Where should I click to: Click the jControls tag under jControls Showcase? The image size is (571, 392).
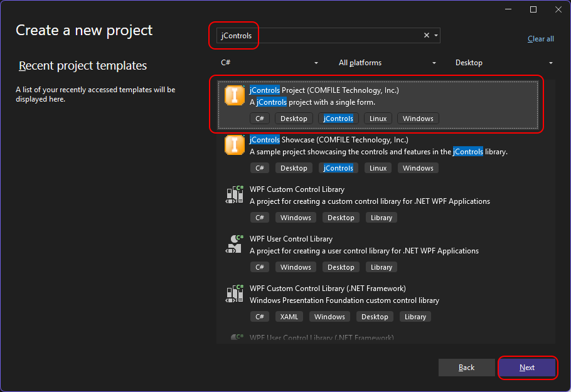[x=339, y=168]
